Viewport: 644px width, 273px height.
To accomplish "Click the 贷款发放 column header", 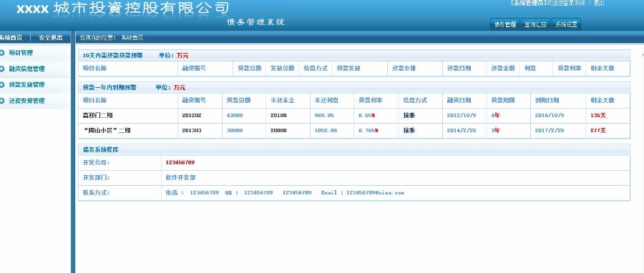I will [x=348, y=69].
